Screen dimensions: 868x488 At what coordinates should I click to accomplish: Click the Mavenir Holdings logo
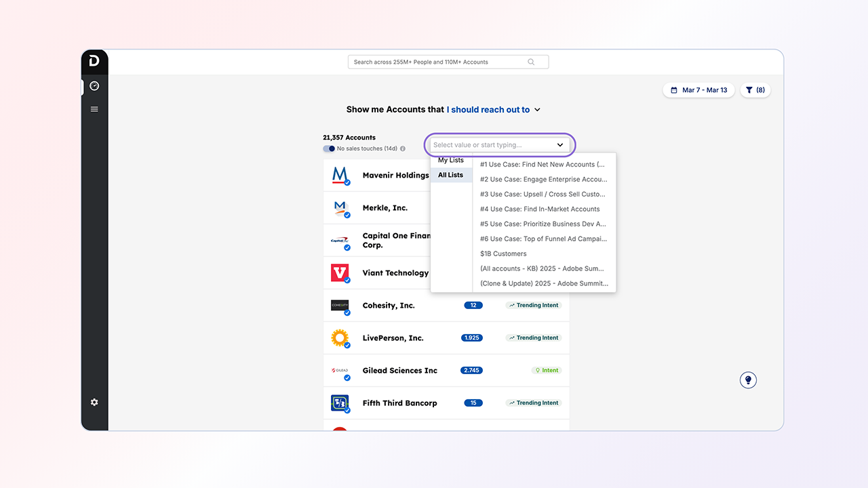pos(340,175)
